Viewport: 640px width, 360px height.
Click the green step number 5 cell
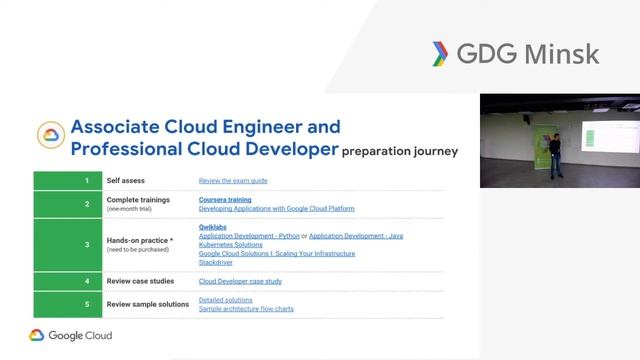[x=68, y=304]
